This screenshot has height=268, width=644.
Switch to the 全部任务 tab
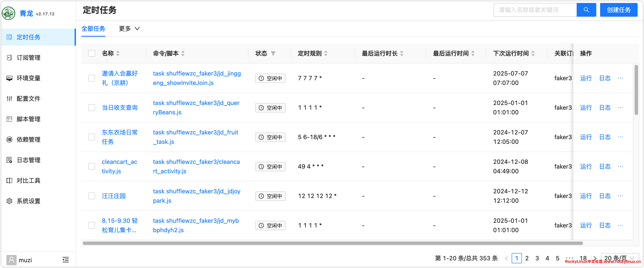93,29
